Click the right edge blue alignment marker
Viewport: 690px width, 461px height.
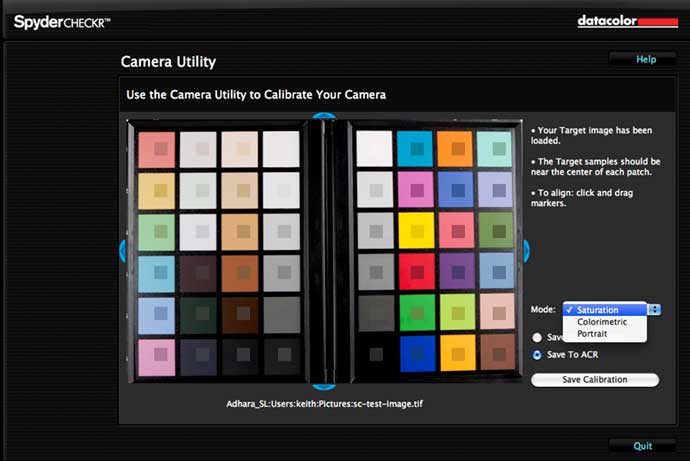pos(526,251)
